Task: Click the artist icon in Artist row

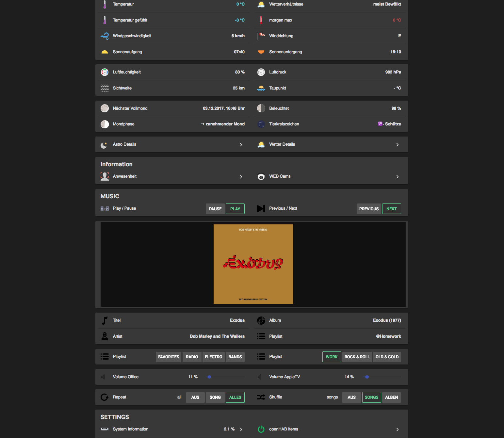Action: point(105,336)
